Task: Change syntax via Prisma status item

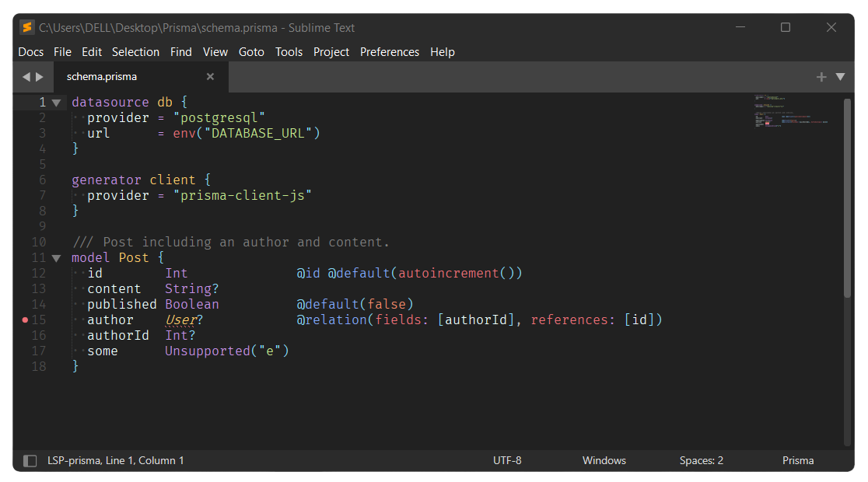Action: click(798, 460)
